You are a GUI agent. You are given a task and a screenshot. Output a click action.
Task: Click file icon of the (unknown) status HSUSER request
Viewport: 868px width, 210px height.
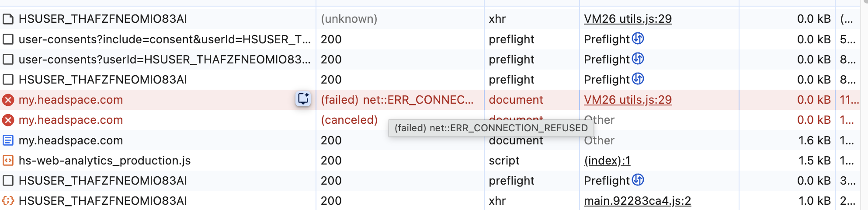coord(8,19)
